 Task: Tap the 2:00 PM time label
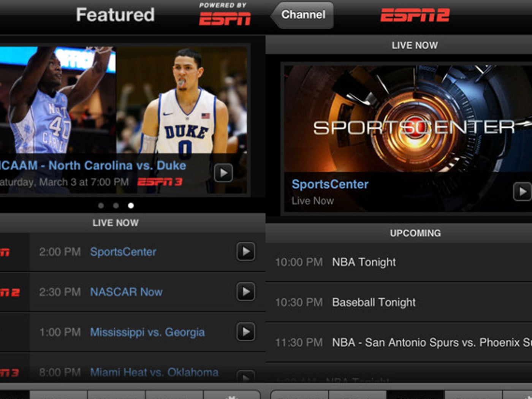(60, 252)
